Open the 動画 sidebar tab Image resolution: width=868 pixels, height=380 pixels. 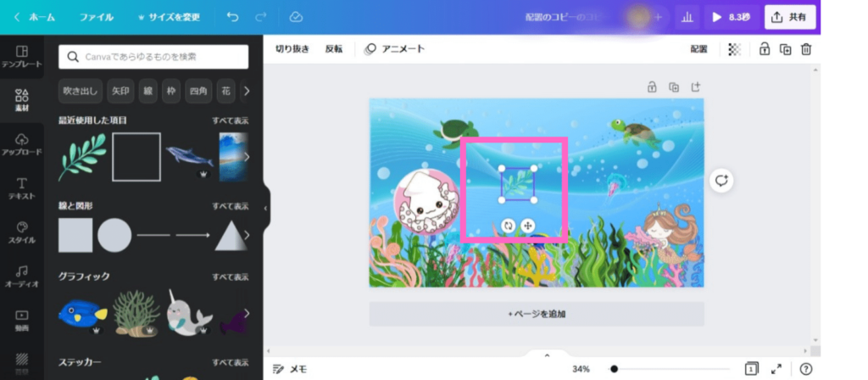[x=21, y=320]
